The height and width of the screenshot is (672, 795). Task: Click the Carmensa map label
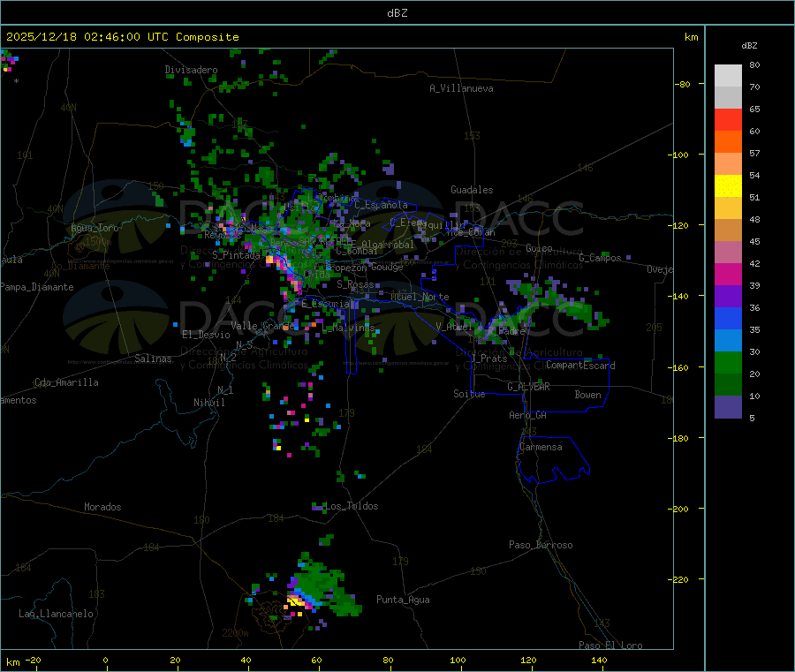point(541,447)
